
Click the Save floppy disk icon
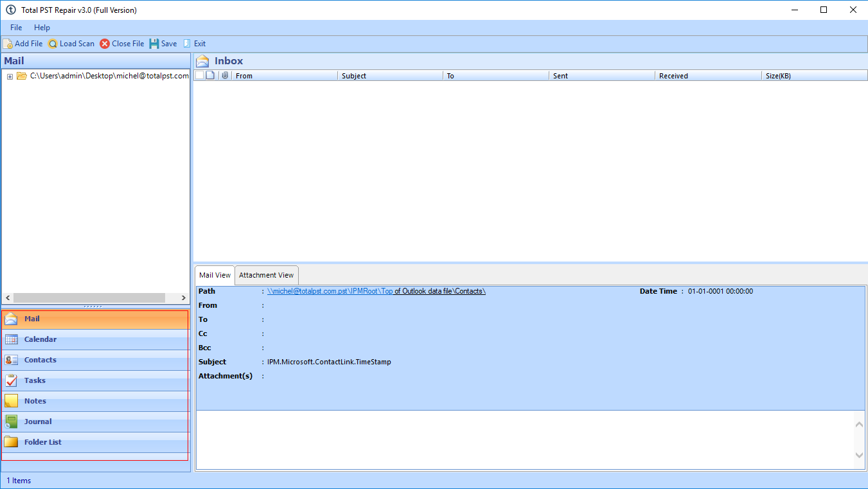(x=154, y=44)
